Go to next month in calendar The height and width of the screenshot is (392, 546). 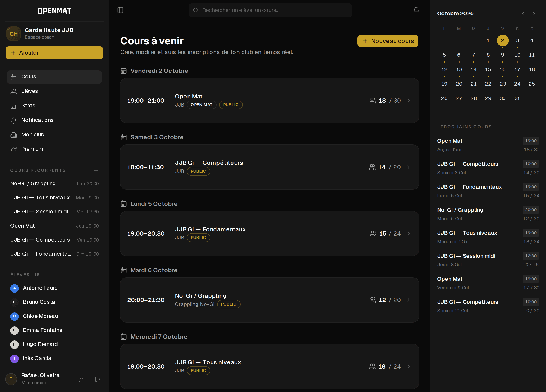534,14
